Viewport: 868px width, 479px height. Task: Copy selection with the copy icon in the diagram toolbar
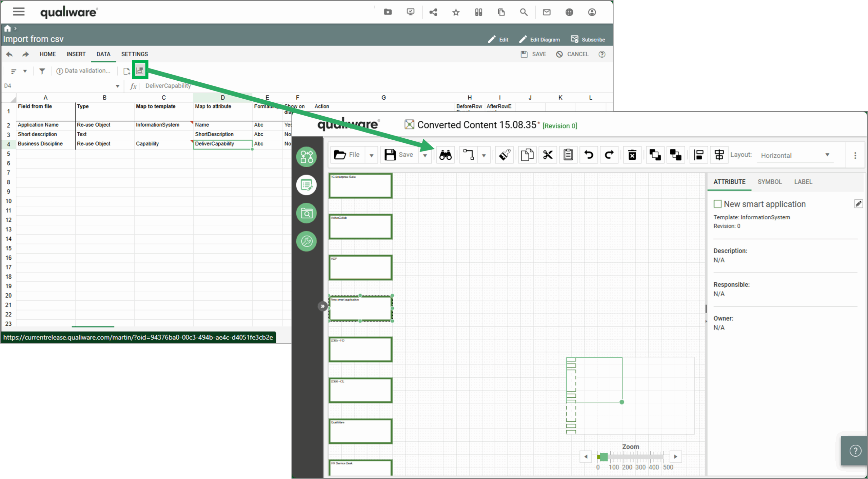point(527,155)
